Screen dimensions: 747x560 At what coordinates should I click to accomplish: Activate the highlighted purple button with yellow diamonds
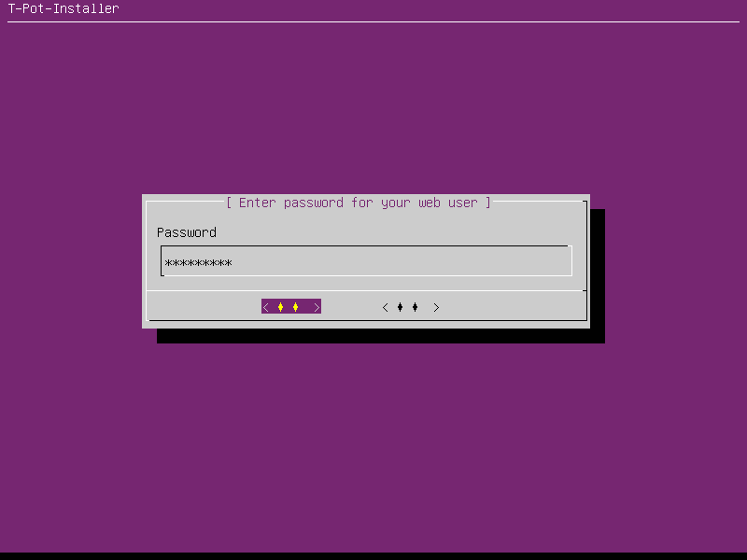tap(291, 307)
